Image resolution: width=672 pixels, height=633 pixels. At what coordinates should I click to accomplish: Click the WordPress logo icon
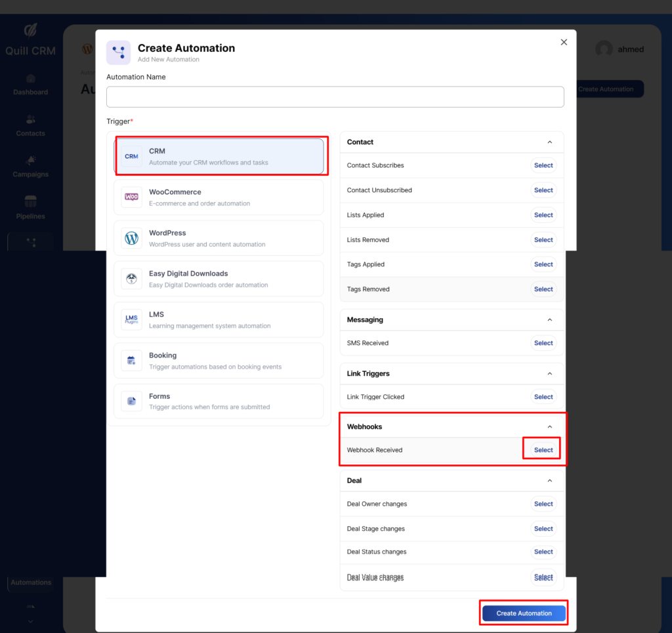(132, 238)
